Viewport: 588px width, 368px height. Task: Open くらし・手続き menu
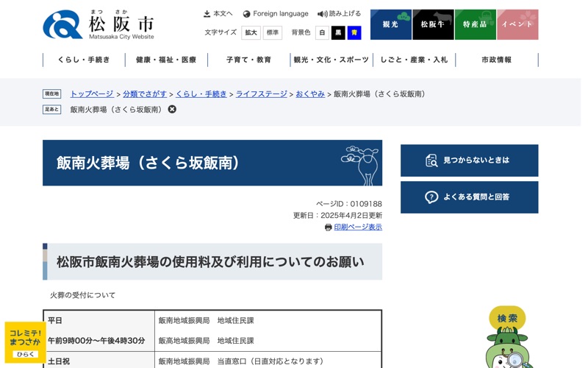pos(84,60)
